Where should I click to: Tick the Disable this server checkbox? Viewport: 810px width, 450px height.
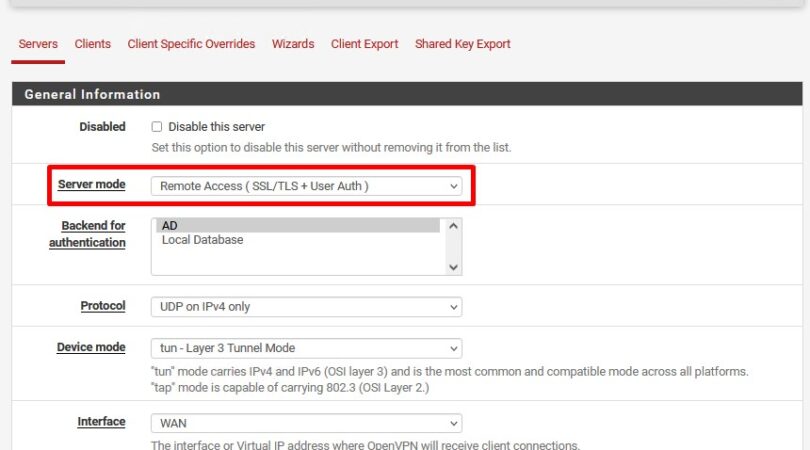click(x=156, y=127)
